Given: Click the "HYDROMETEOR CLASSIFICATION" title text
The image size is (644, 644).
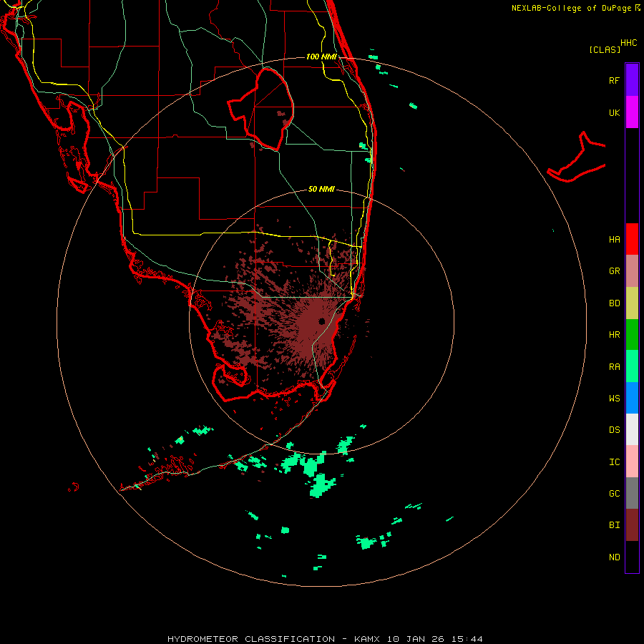Looking at the screenshot, I should (x=251, y=639).
